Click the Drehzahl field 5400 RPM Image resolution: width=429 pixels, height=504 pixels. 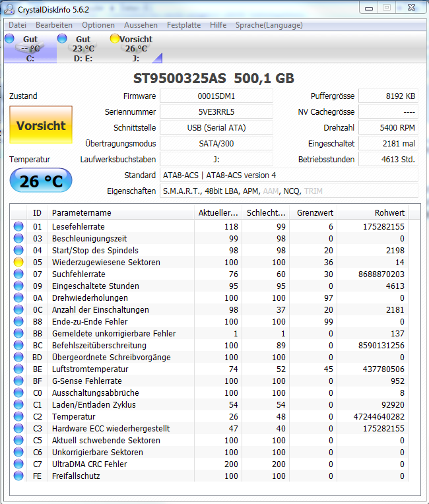(389, 127)
